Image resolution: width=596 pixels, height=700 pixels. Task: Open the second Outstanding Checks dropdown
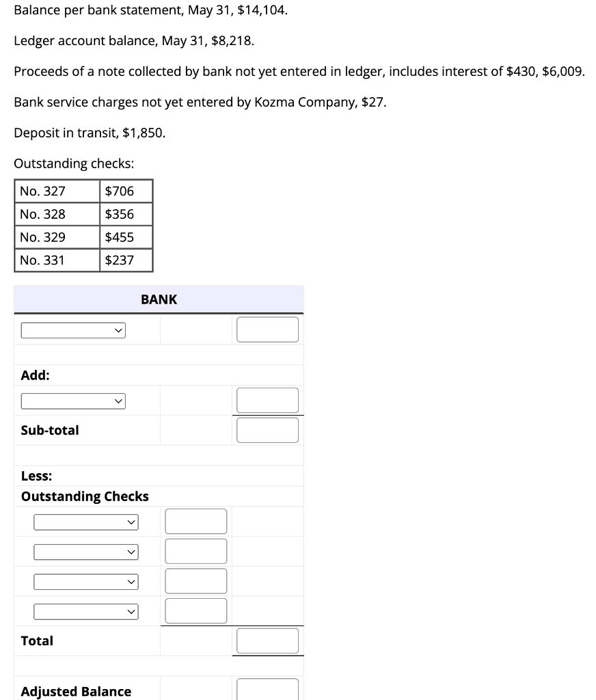pyautogui.click(x=85, y=551)
